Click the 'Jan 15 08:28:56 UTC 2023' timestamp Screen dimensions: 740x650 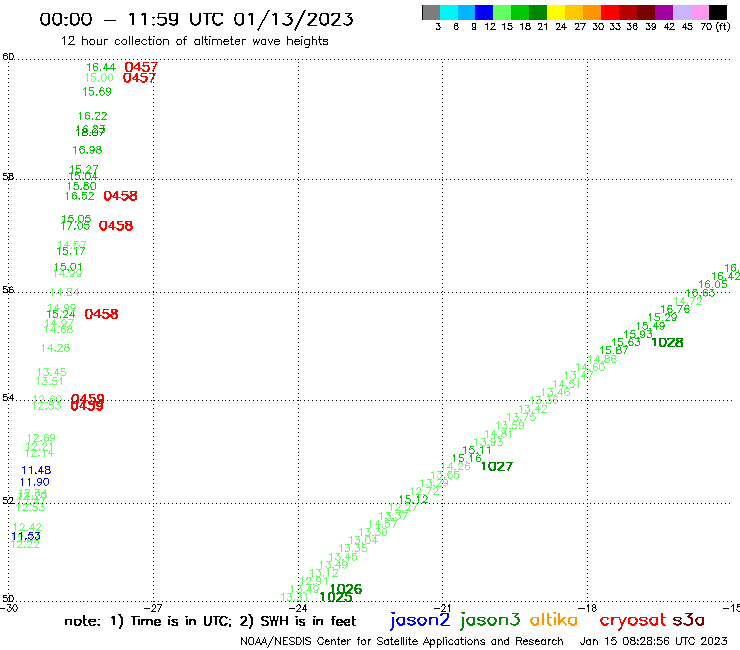click(x=653, y=641)
